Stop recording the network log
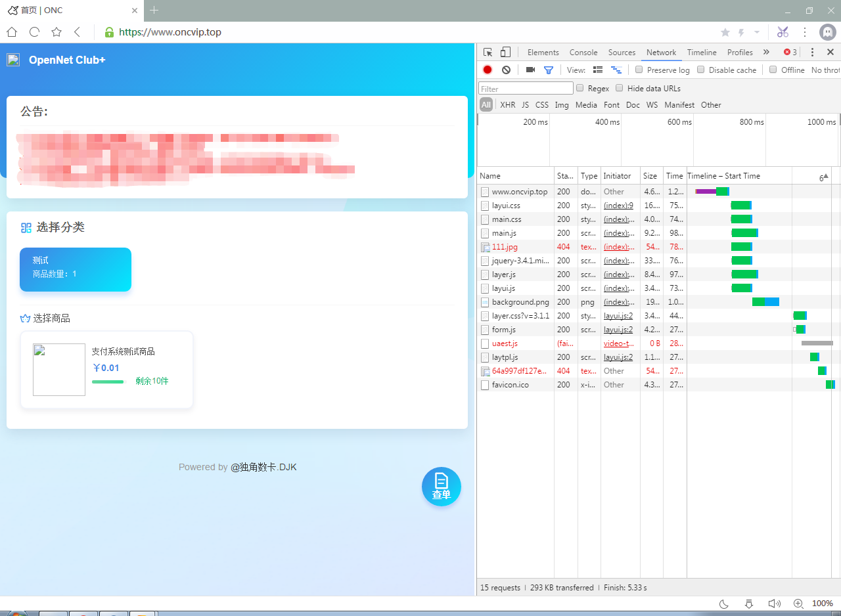Screen dimensions: 841x616 (x=488, y=70)
